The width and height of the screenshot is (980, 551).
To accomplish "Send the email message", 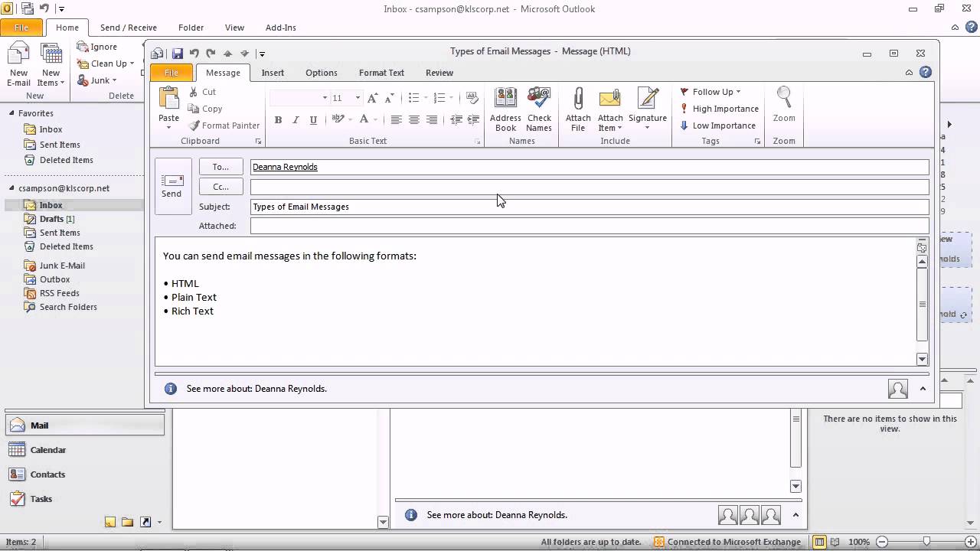I will (171, 186).
